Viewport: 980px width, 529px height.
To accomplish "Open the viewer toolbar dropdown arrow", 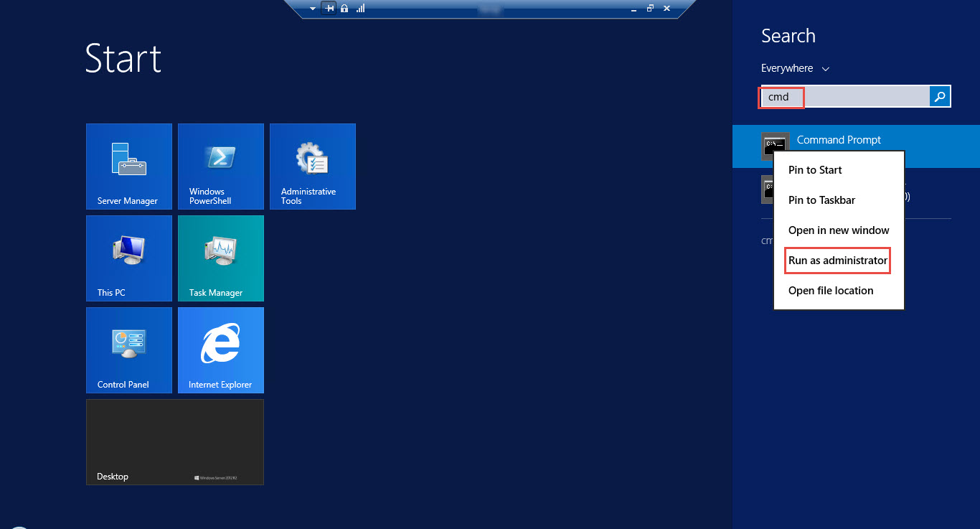I will [312, 8].
